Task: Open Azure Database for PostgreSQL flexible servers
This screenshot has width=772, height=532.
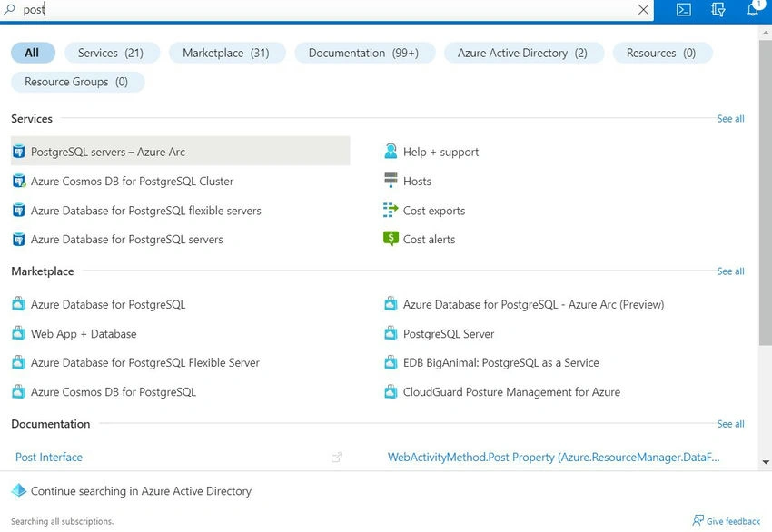Action: [x=145, y=211]
